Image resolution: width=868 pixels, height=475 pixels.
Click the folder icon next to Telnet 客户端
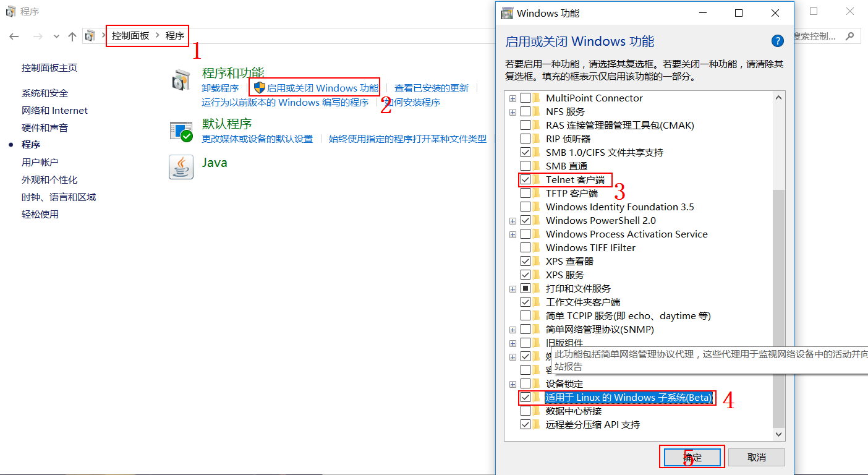pos(537,179)
